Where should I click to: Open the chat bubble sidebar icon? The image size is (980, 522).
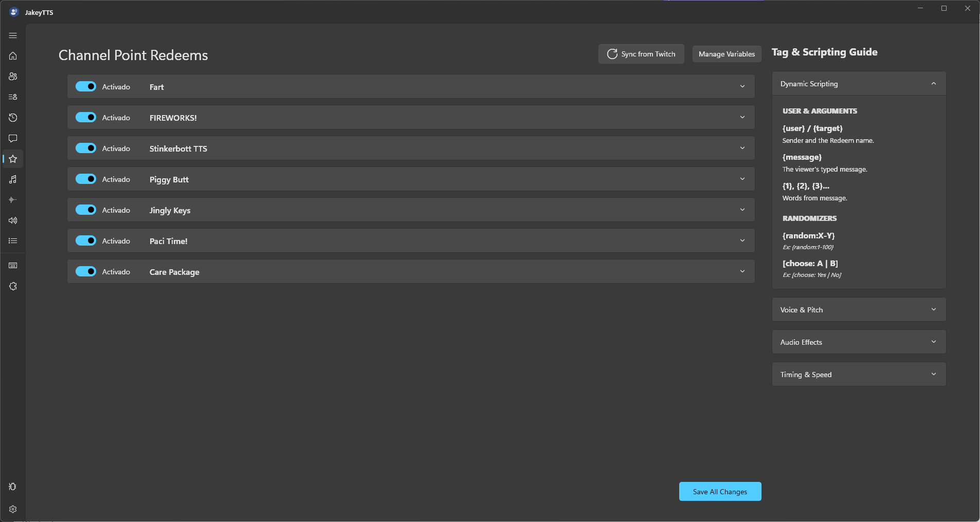pyautogui.click(x=13, y=138)
